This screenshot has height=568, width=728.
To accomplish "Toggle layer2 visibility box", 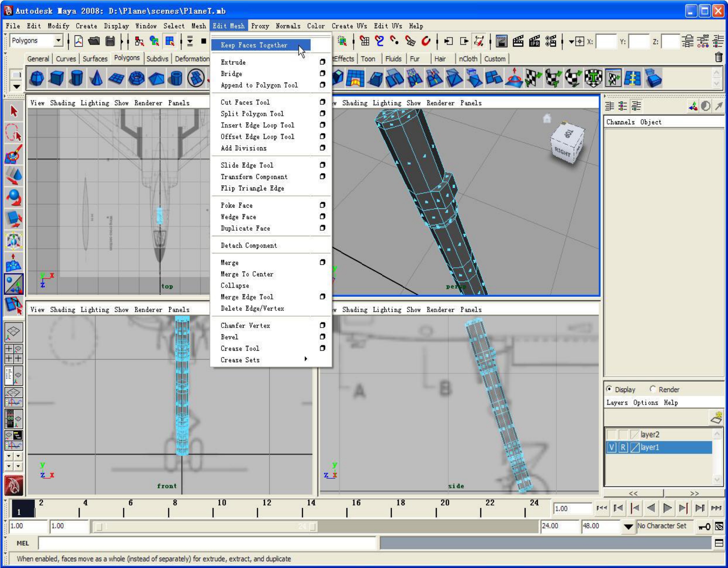I will pyautogui.click(x=612, y=435).
